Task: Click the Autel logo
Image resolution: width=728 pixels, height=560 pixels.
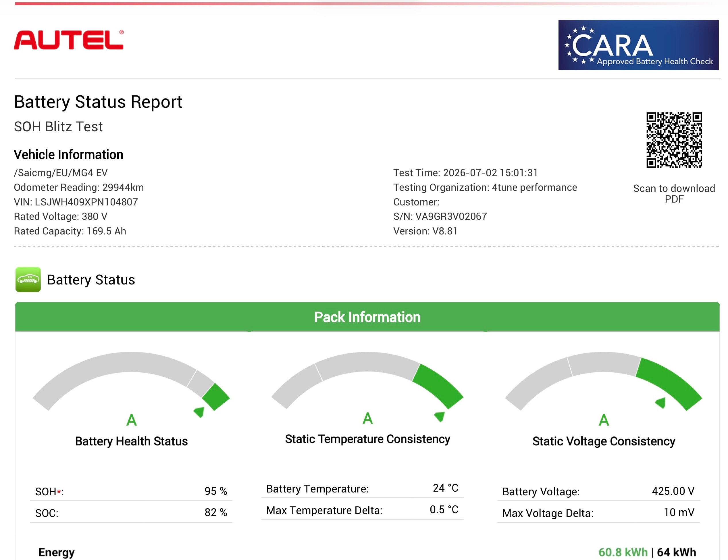Action: point(69,40)
